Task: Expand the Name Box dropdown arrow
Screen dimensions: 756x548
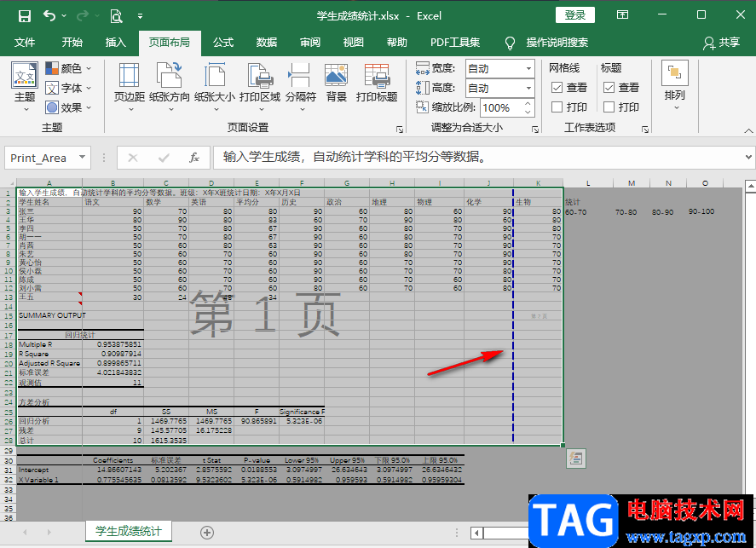Action: click(x=82, y=157)
